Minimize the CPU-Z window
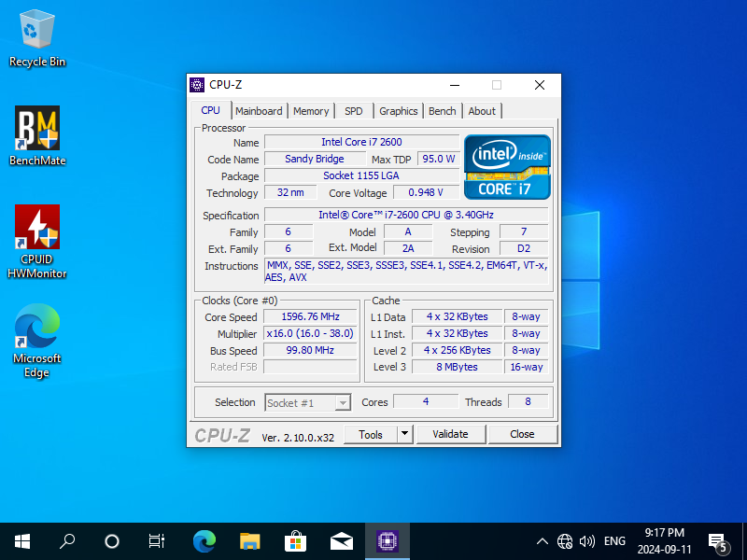The width and height of the screenshot is (747, 560). tap(455, 85)
